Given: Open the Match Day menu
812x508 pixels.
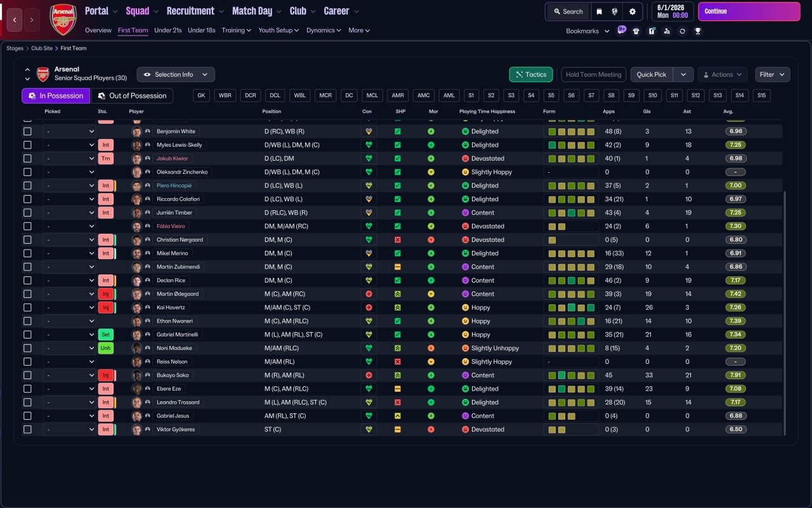Looking at the screenshot, I should [x=257, y=11].
